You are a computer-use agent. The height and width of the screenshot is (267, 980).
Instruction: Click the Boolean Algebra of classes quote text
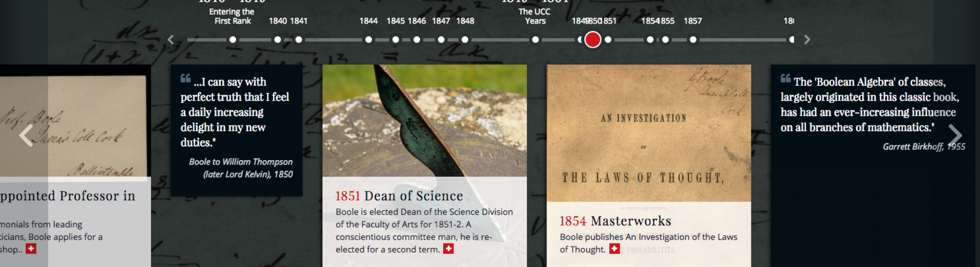click(870, 105)
